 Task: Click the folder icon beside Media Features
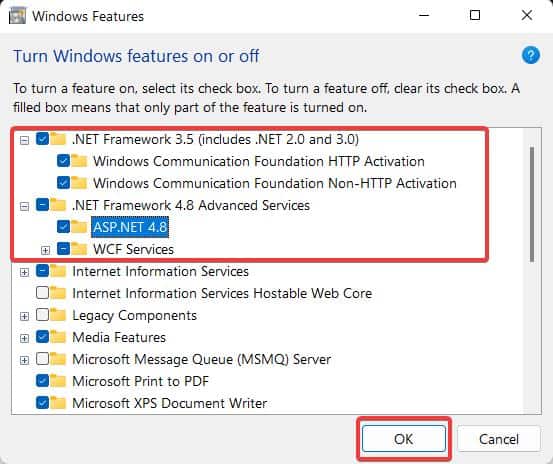coord(58,337)
